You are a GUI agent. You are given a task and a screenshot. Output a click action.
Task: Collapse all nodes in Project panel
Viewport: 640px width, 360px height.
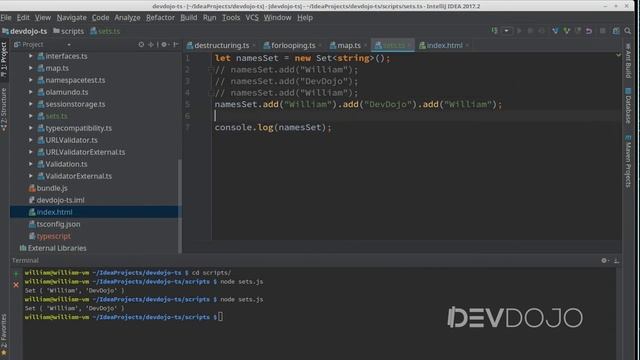point(151,44)
